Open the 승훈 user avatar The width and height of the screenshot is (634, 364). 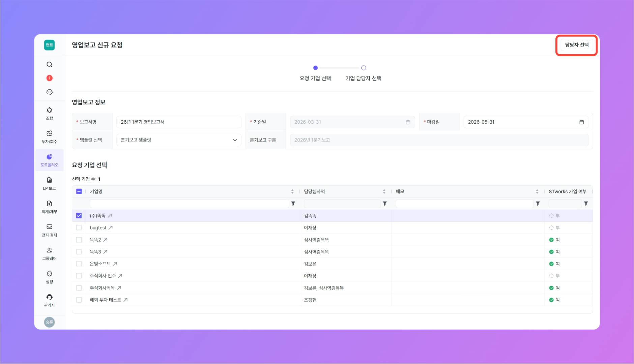click(x=49, y=322)
